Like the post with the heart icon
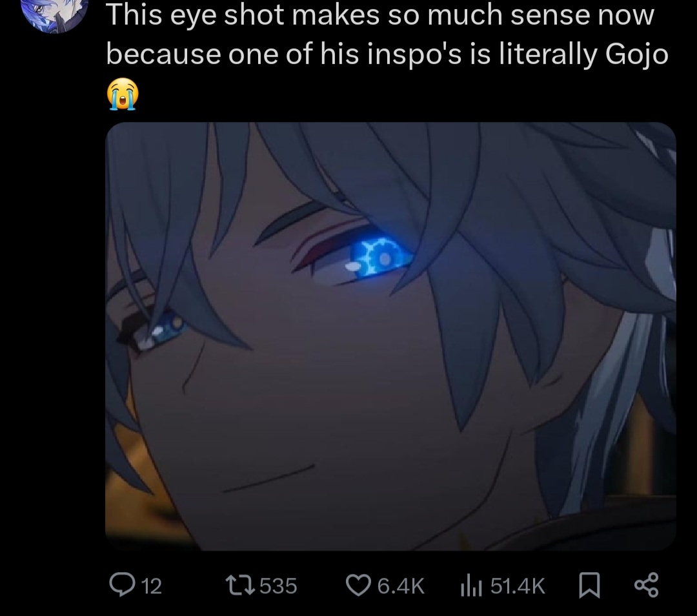 click(358, 585)
